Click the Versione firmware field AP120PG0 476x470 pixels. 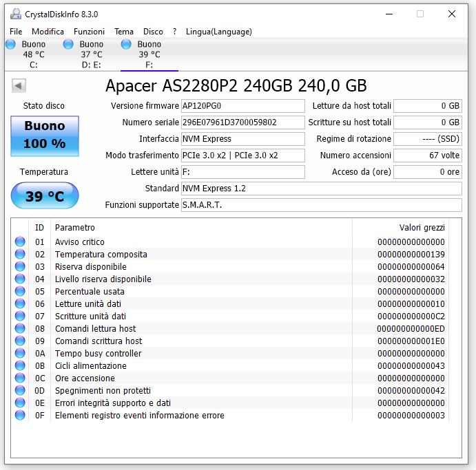243,106
